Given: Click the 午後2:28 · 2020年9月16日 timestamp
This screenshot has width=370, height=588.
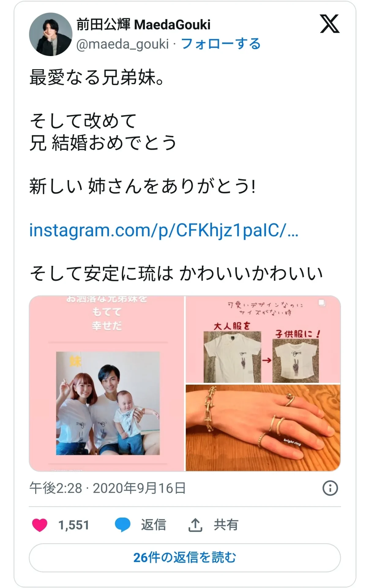Looking at the screenshot, I should (107, 488).
